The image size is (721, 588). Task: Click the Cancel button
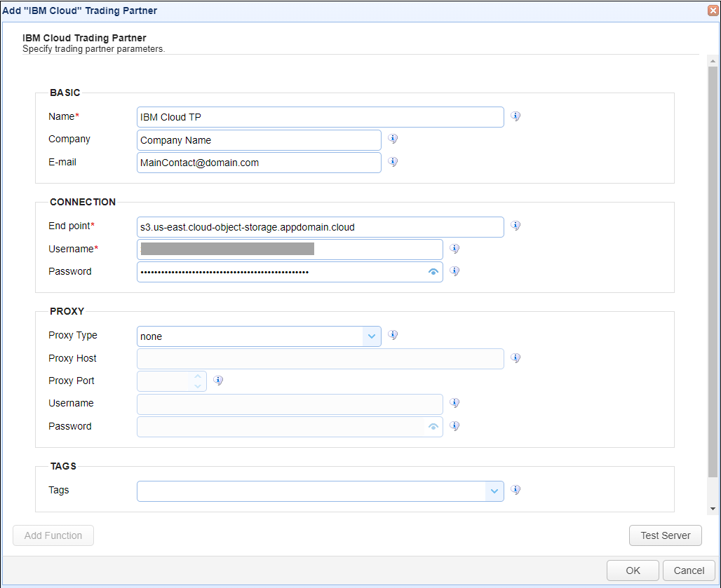pyautogui.click(x=689, y=570)
